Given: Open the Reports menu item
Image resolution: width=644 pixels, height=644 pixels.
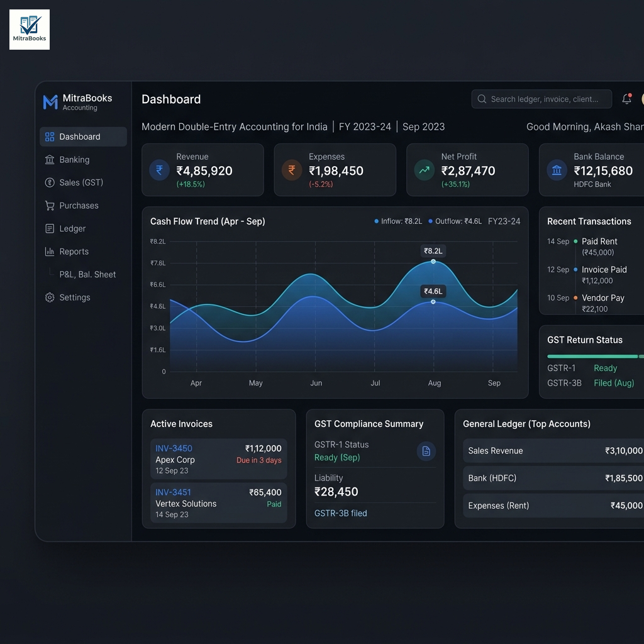Looking at the screenshot, I should 83,252.
